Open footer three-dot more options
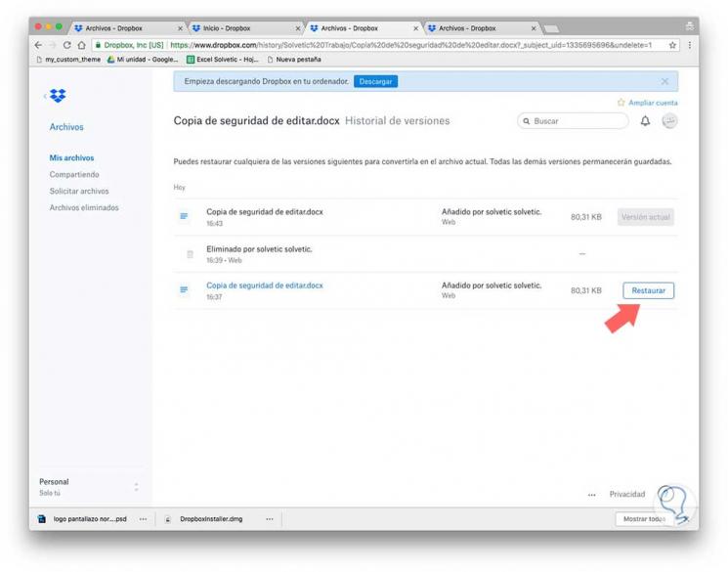This screenshot has height=572, width=728. [591, 495]
